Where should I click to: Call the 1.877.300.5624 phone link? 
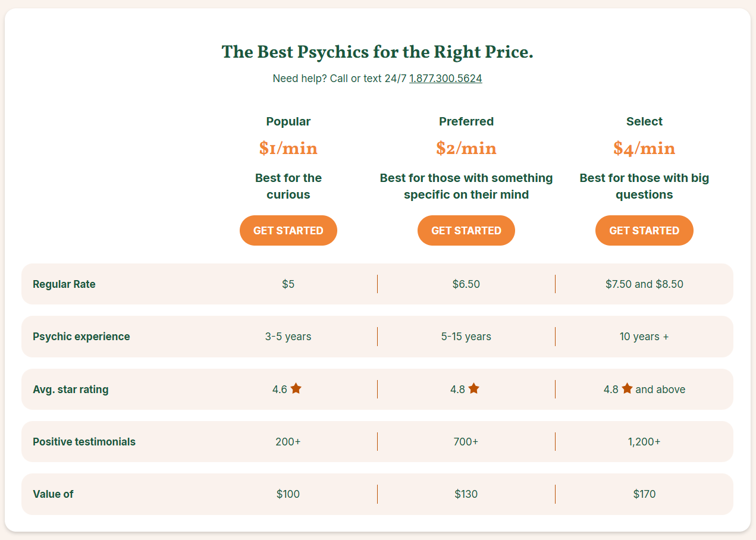pyautogui.click(x=446, y=79)
